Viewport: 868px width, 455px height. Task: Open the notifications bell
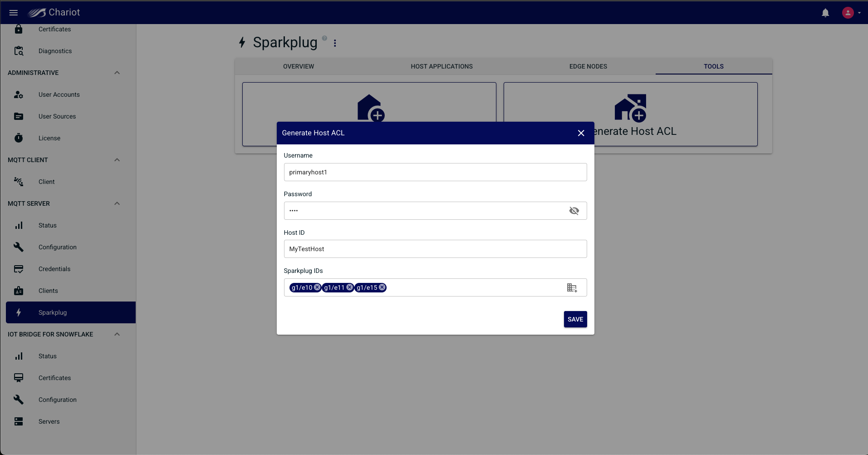point(825,13)
